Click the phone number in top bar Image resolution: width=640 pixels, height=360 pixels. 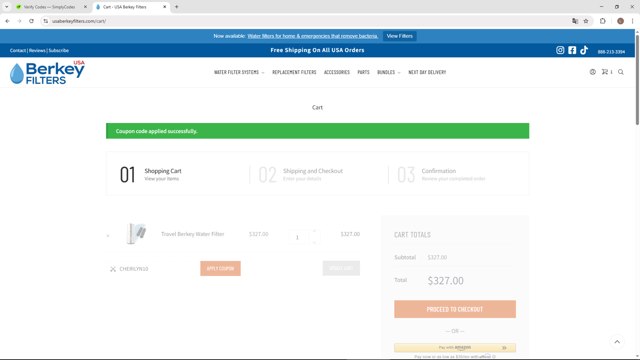pyautogui.click(x=611, y=52)
